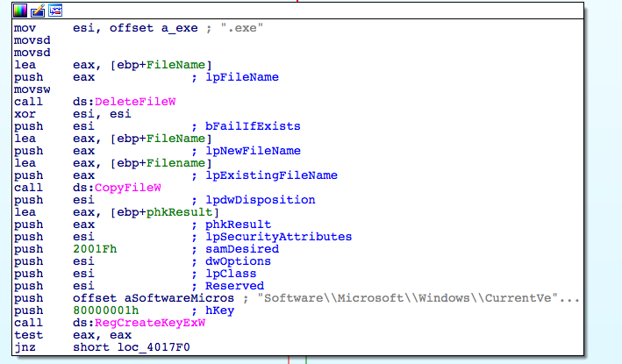Select FileName in the first lea instruction
622x364 pixels.
click(x=180, y=65)
